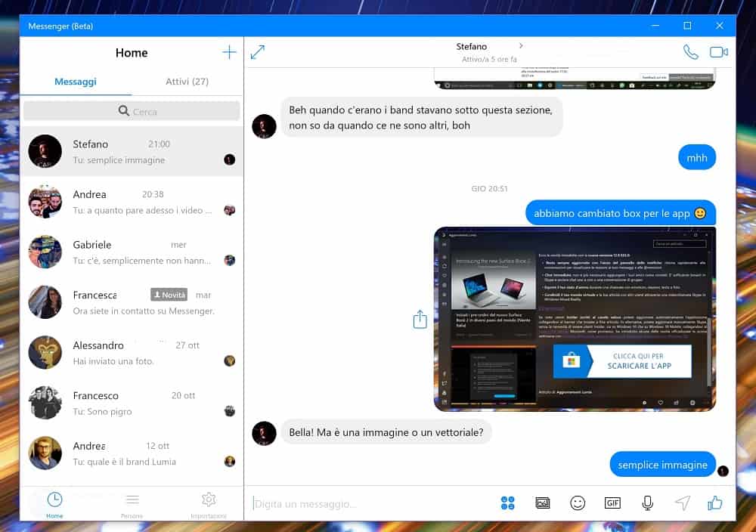Click Francesca's profile picture in list
Image resolution: width=756 pixels, height=532 pixels.
(x=45, y=302)
